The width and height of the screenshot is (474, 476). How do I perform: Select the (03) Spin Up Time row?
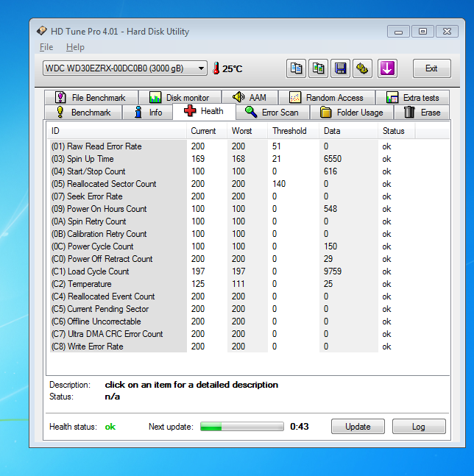(231, 159)
